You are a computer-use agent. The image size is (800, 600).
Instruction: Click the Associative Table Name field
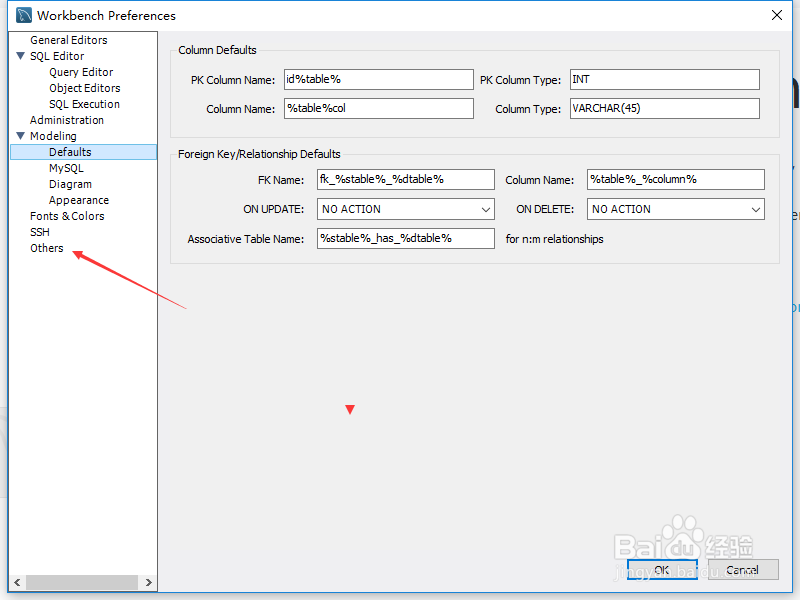coord(406,238)
